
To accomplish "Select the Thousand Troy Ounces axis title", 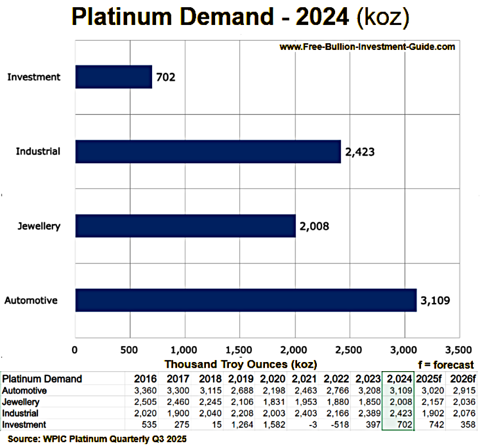I will point(241,364).
